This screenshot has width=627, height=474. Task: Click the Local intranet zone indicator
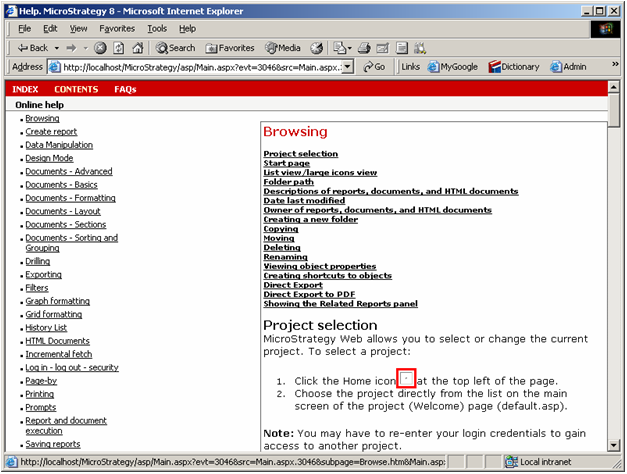click(538, 462)
